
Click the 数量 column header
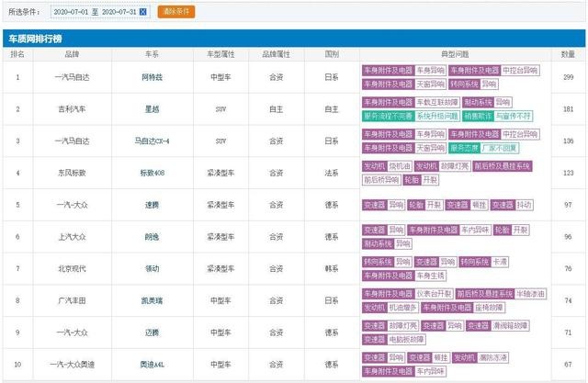point(568,54)
